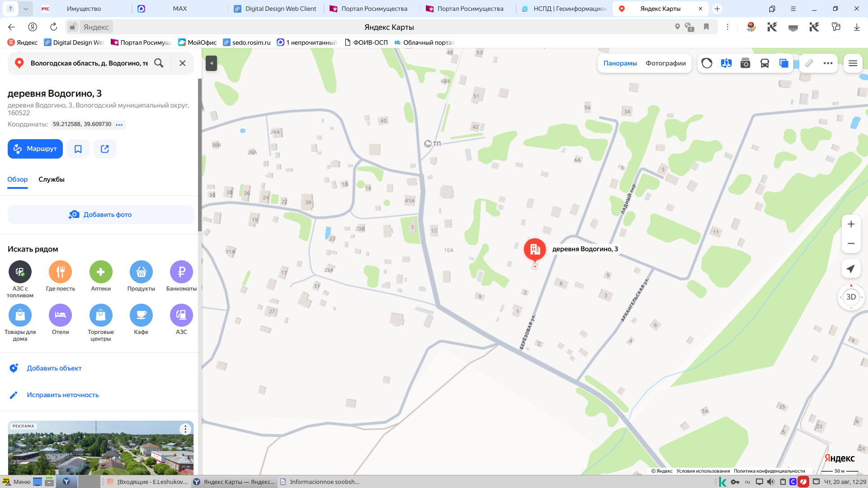Screen dimensions: 868x488
Task: Toggle the 3D map tilt mode
Action: coord(851,297)
